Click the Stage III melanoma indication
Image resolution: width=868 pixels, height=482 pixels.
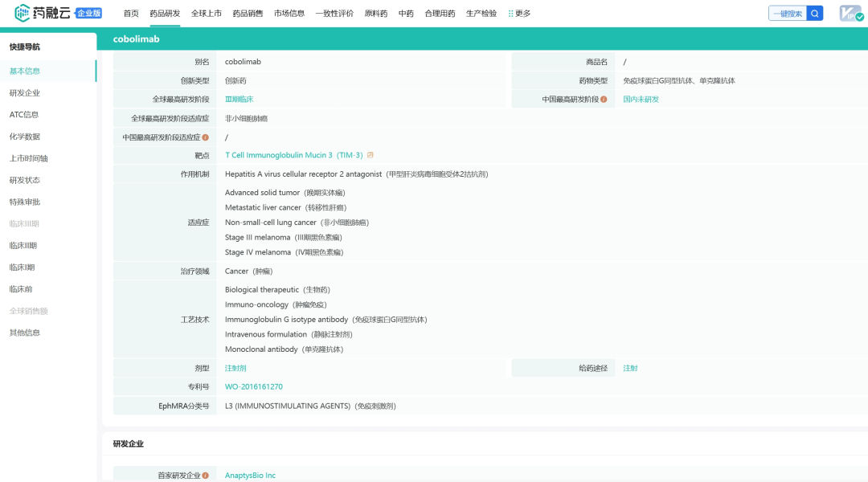tap(284, 238)
